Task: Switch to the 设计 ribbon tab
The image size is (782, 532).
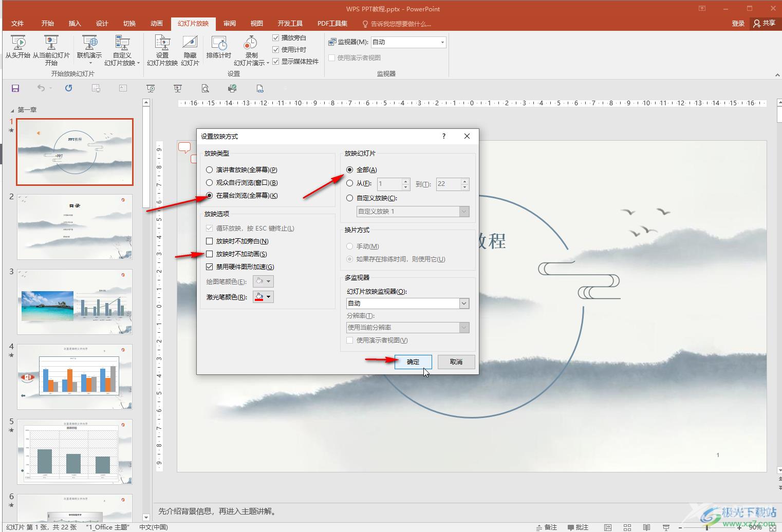Action: [x=102, y=24]
